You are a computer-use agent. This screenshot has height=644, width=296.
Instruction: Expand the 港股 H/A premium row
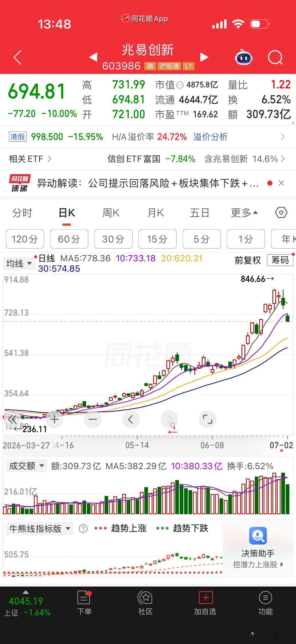point(283,137)
